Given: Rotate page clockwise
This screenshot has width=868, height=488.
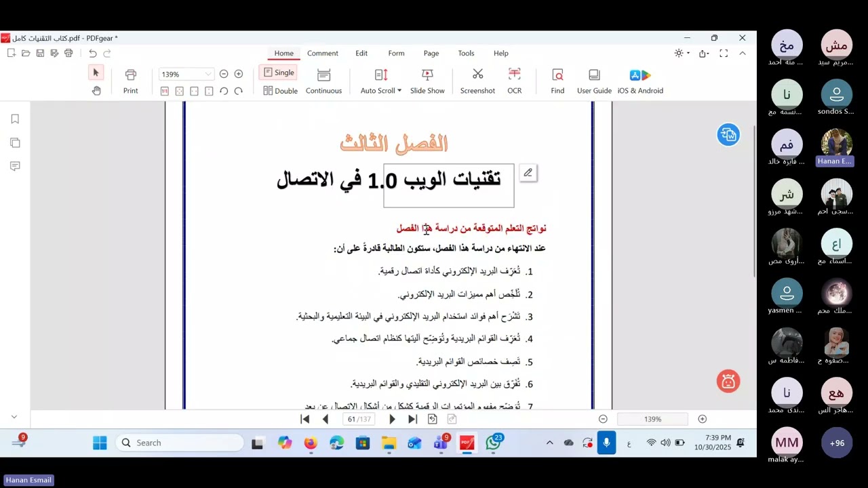Looking at the screenshot, I should pos(239,91).
